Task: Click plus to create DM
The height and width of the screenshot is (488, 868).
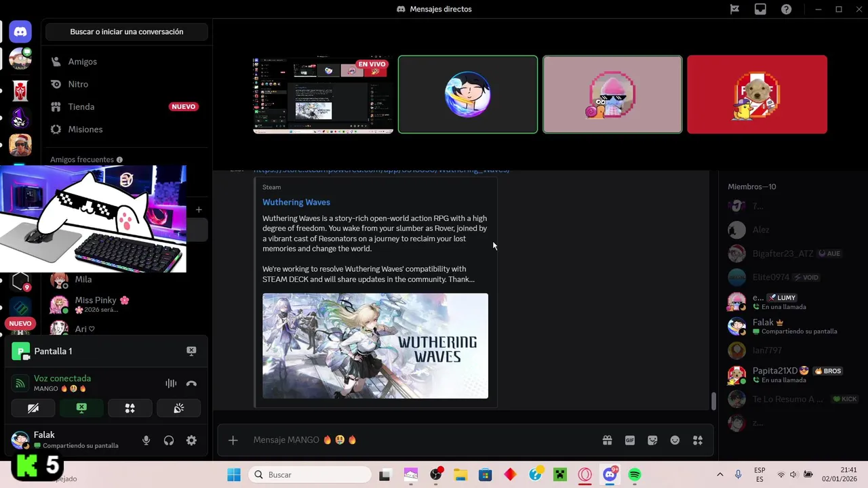Action: tap(199, 210)
